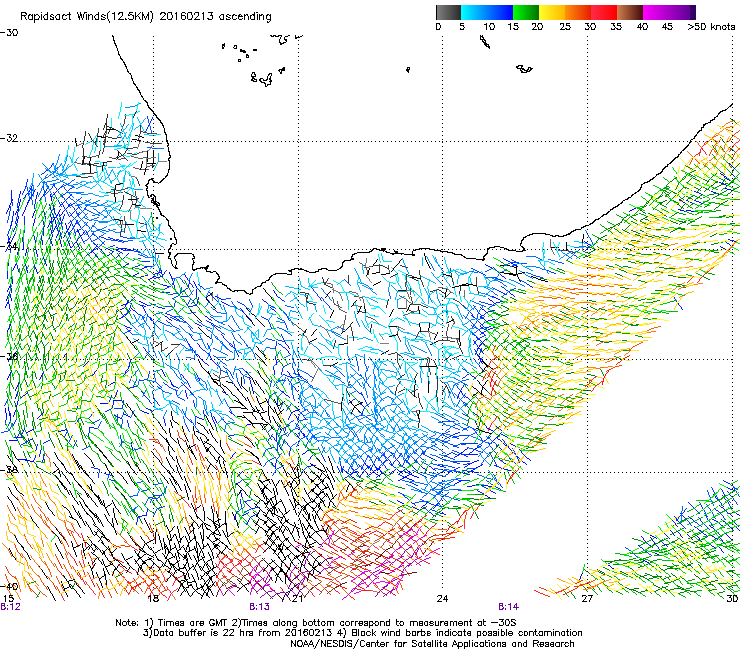Click the '-30' latitude axis label
This screenshot has height=650, width=740.
[x=9, y=33]
